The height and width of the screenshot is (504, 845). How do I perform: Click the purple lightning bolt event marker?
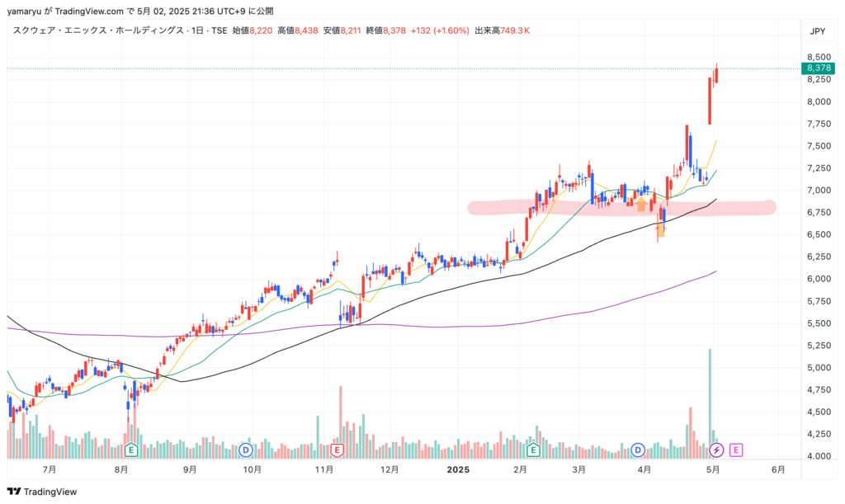point(716,450)
